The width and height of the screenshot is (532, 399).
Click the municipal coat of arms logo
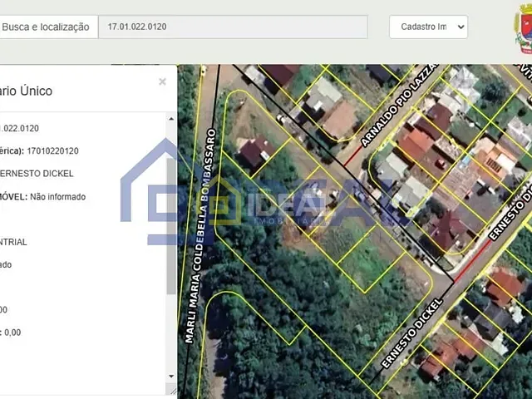524,29
